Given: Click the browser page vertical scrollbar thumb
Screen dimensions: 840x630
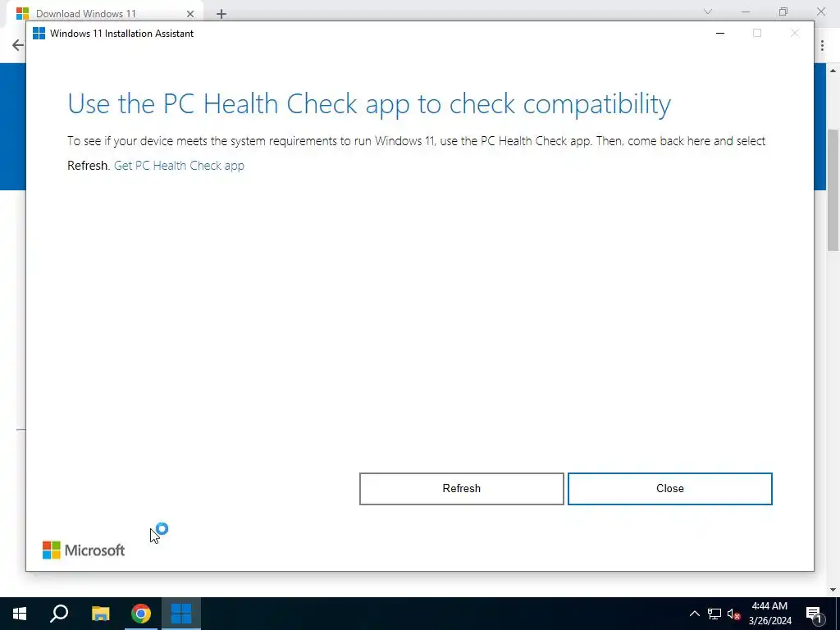Looking at the screenshot, I should pos(833,189).
